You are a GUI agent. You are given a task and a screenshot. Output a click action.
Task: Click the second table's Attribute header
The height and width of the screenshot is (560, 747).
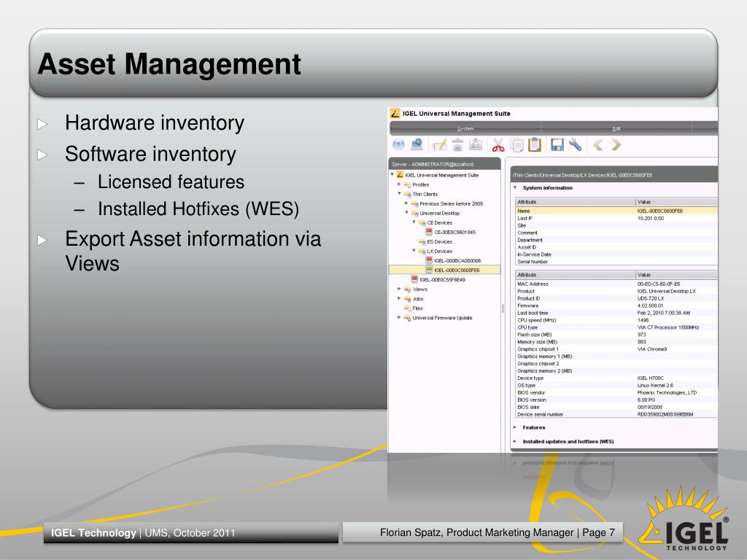click(576, 275)
